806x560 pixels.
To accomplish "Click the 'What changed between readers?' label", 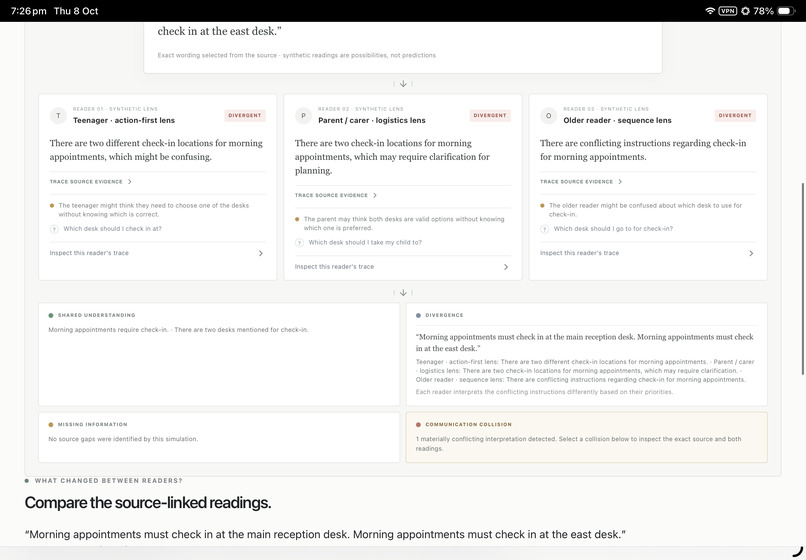I will [x=108, y=481].
